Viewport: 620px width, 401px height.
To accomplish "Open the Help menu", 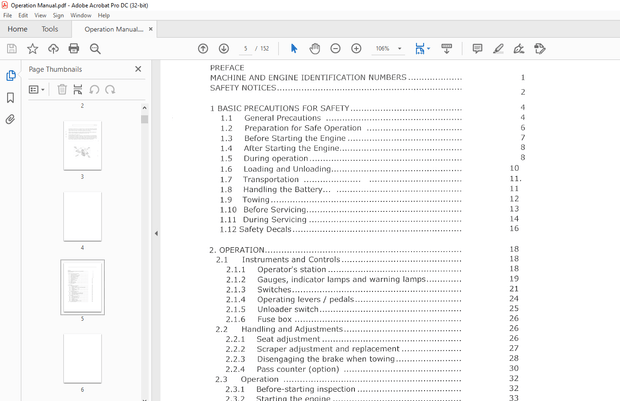I will [x=104, y=15].
